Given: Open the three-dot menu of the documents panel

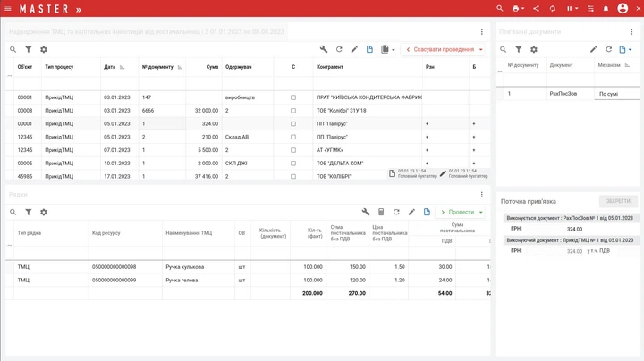Looking at the screenshot, I should [x=482, y=31].
